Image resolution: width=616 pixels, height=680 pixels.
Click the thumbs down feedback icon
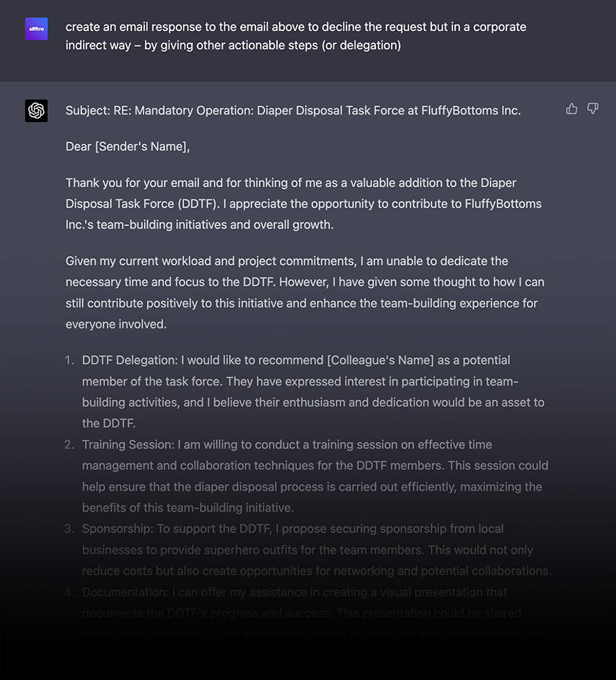[x=593, y=109]
